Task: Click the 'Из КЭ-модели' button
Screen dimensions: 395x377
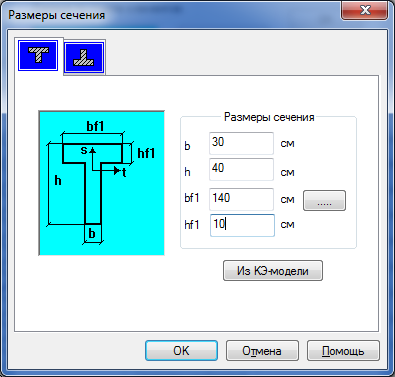Action: pyautogui.click(x=273, y=271)
